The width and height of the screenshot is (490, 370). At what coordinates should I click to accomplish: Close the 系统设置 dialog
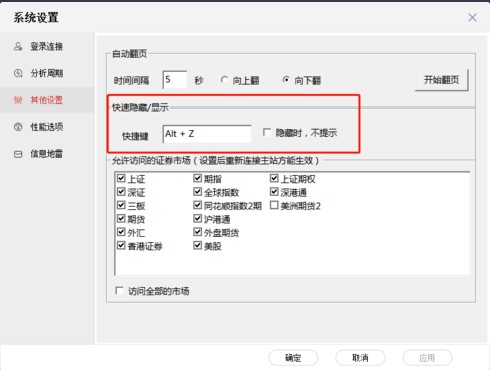(472, 18)
